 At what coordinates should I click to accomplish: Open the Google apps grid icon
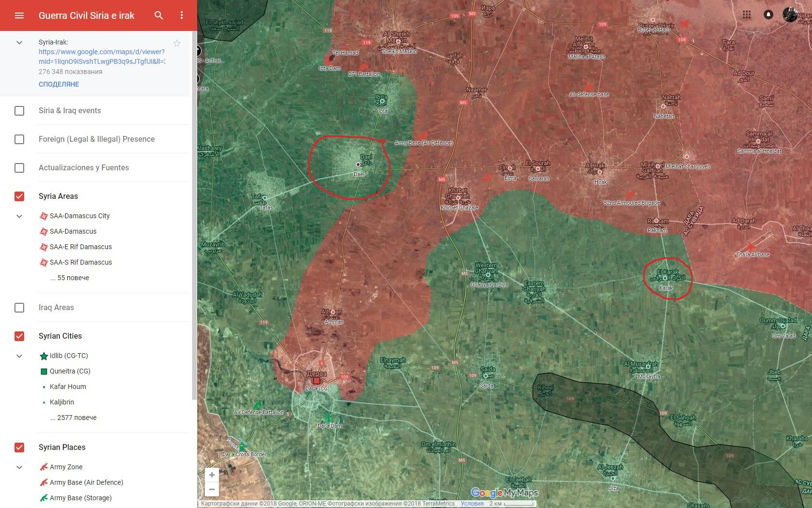point(747,15)
